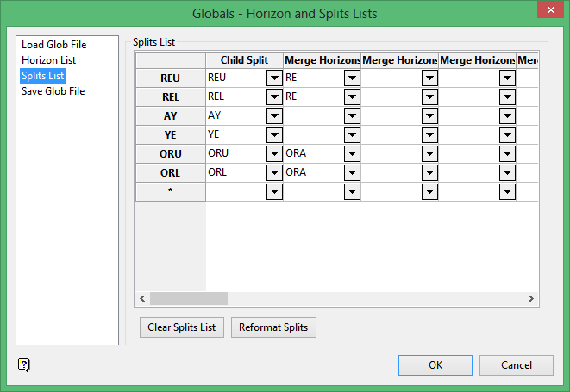Click the horizontal scrollbar right arrow
The height and width of the screenshot is (392, 570).
(x=532, y=299)
